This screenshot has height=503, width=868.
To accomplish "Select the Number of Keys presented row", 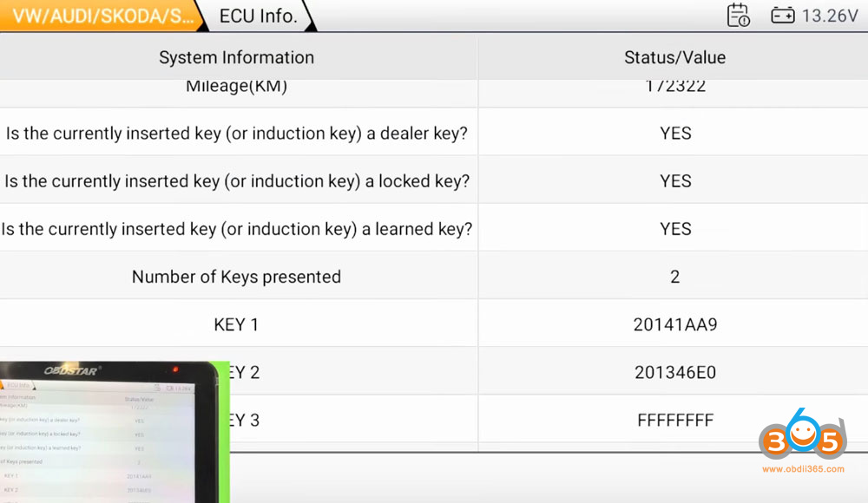I will point(236,277).
